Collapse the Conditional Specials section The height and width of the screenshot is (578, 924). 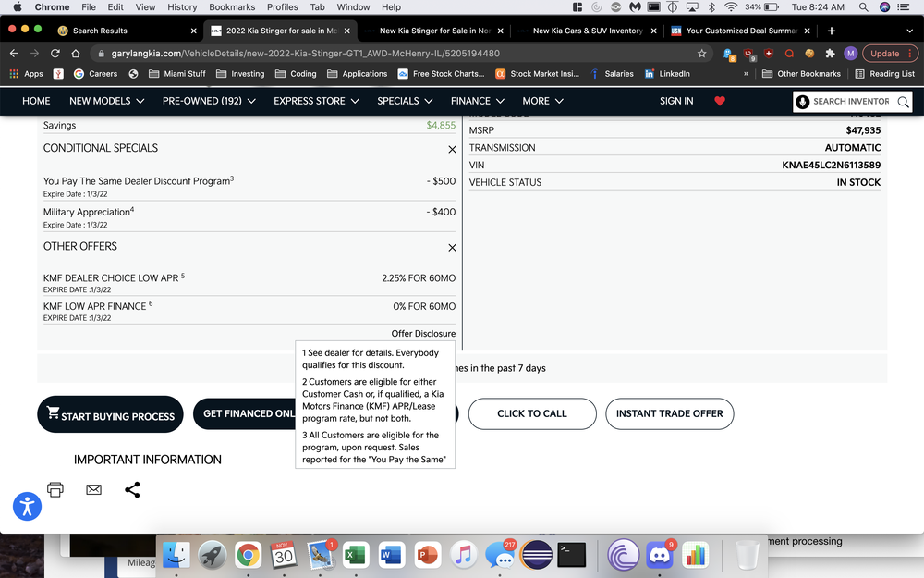coord(452,149)
